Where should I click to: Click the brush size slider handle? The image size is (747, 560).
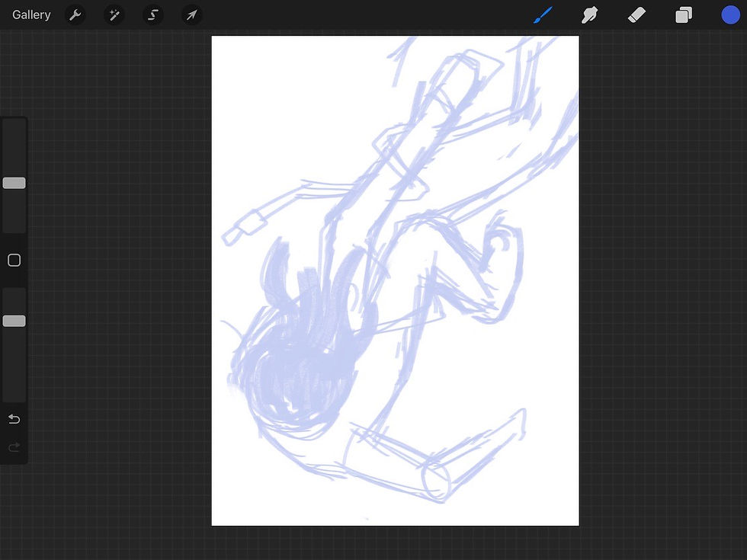pos(14,184)
